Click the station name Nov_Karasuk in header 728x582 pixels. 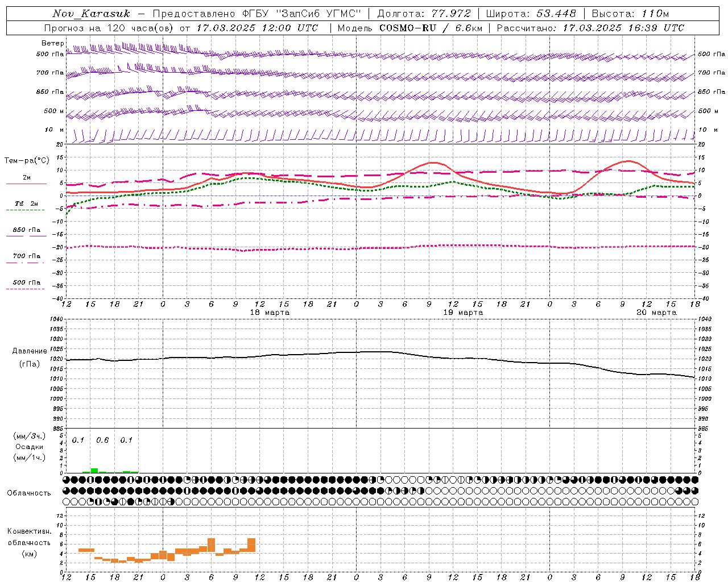click(x=91, y=14)
